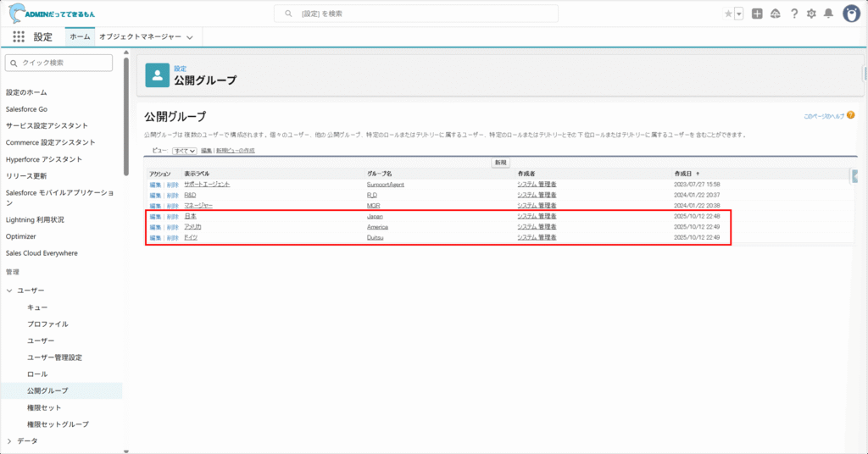Select 権限セット in the sidebar
Viewport: 868px width, 454px height.
[44, 407]
